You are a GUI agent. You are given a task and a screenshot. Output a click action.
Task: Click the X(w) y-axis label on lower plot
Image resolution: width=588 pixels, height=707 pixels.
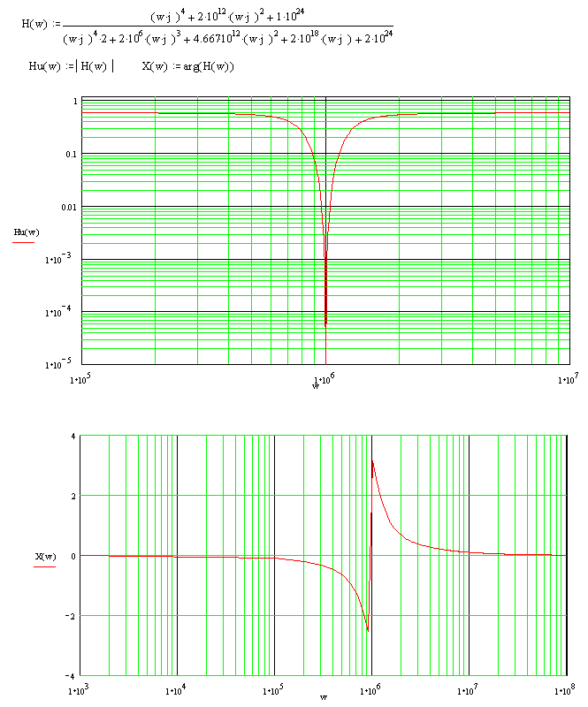[46, 556]
